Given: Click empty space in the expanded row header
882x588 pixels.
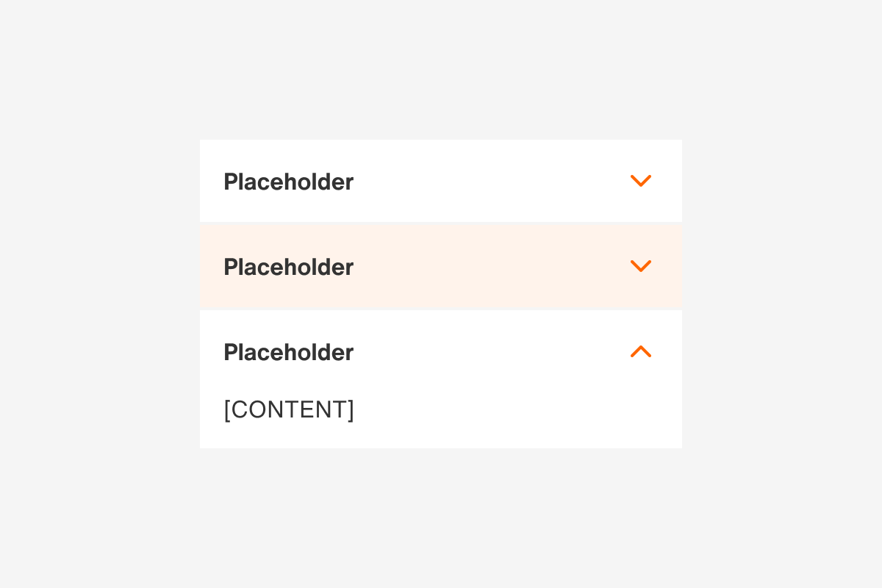Looking at the screenshot, I should 485,352.
